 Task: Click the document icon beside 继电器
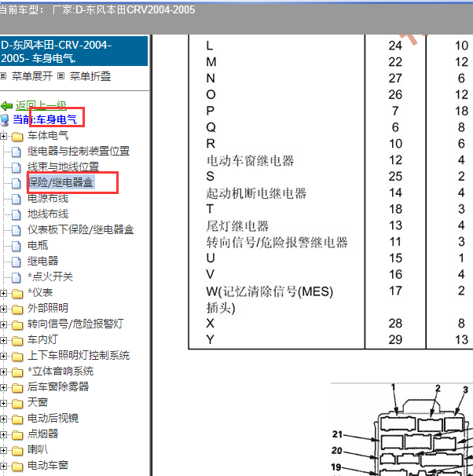pyautogui.click(x=16, y=262)
